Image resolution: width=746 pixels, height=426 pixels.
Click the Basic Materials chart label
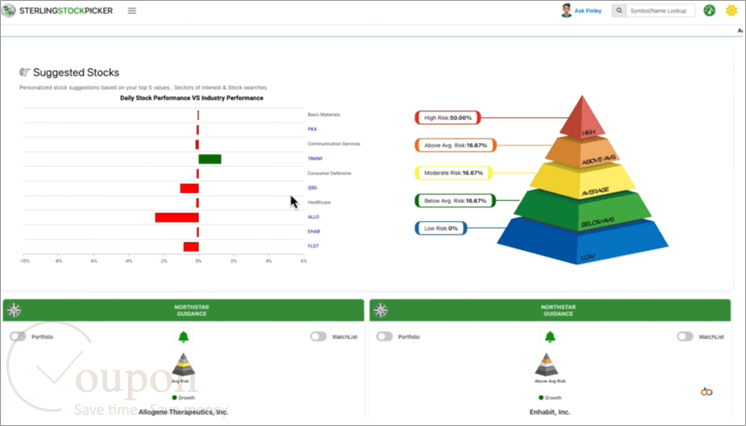click(x=324, y=115)
